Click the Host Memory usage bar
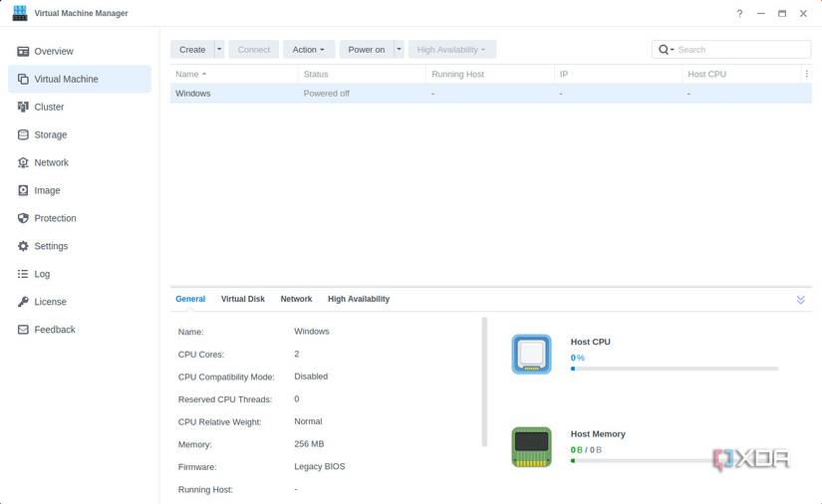The height and width of the screenshot is (504, 822). click(675, 461)
